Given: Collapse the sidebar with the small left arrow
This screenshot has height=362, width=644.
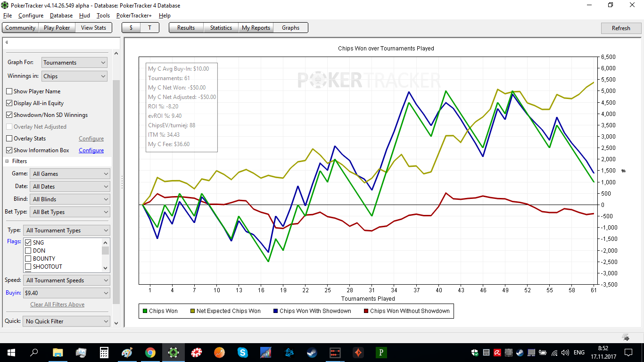Looking at the screenshot, I should [x=7, y=42].
